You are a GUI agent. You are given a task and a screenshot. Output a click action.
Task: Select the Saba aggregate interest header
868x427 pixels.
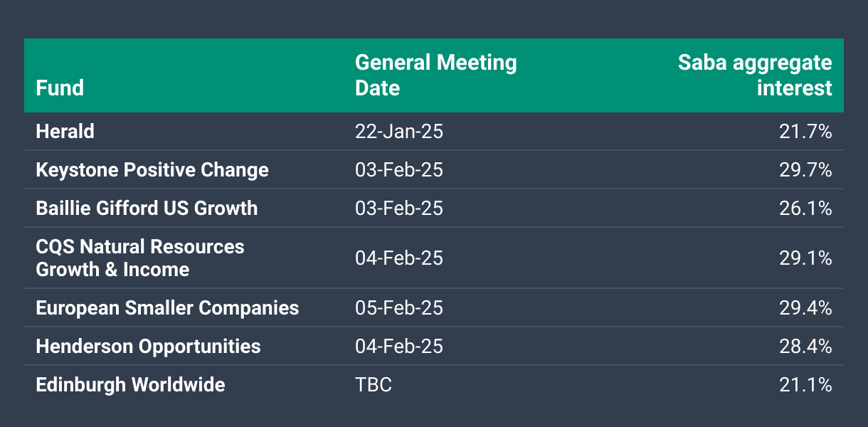[755, 75]
